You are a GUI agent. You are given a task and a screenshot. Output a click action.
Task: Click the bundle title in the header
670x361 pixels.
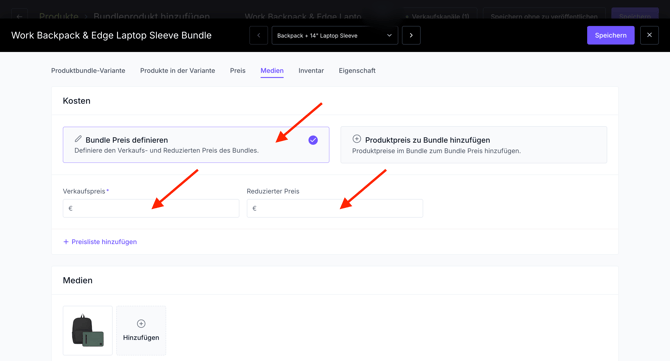tap(111, 35)
